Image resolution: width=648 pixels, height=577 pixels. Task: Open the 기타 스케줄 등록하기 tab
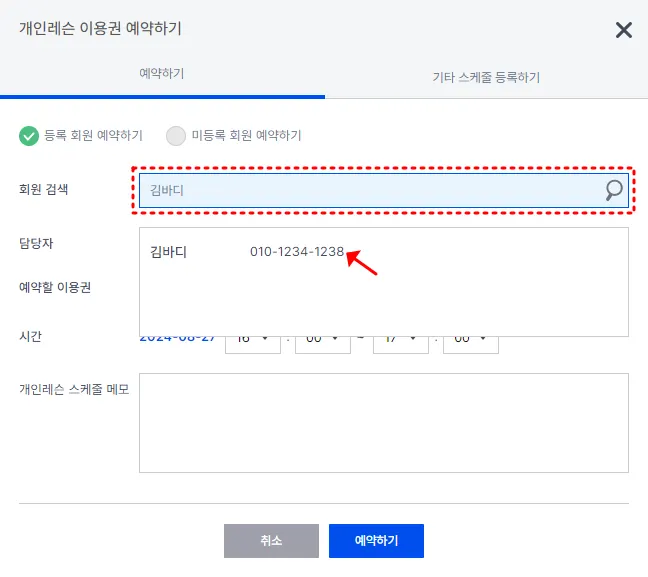pos(486,77)
